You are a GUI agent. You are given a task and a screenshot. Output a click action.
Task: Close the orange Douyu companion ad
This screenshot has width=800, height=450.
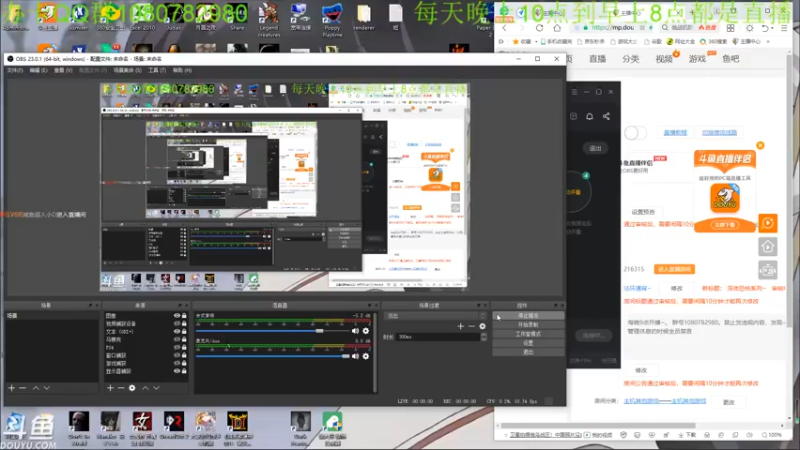coord(760,145)
